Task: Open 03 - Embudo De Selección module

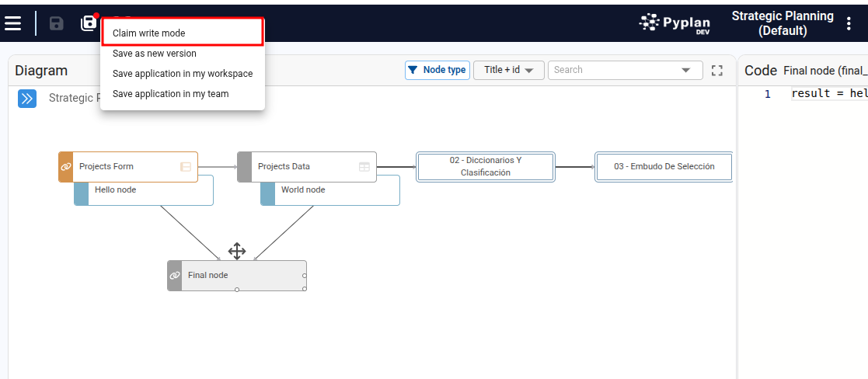Action: pyautogui.click(x=664, y=166)
